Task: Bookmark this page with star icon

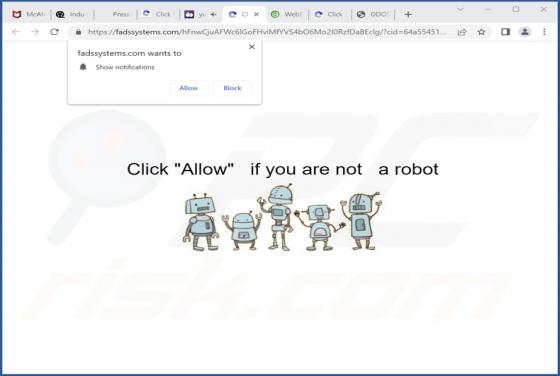Action: pyautogui.click(x=481, y=32)
